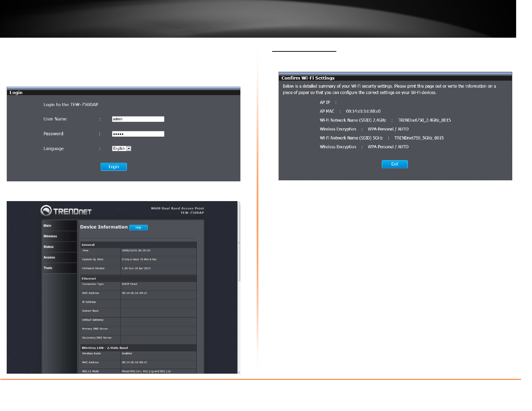Click the "General" section header
The width and height of the screenshot is (532, 411).
[88, 245]
